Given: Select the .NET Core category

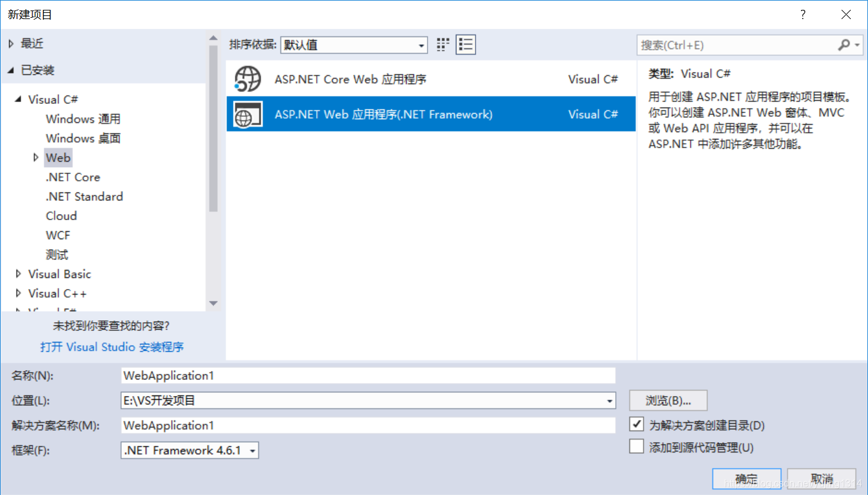Looking at the screenshot, I should 73,177.
